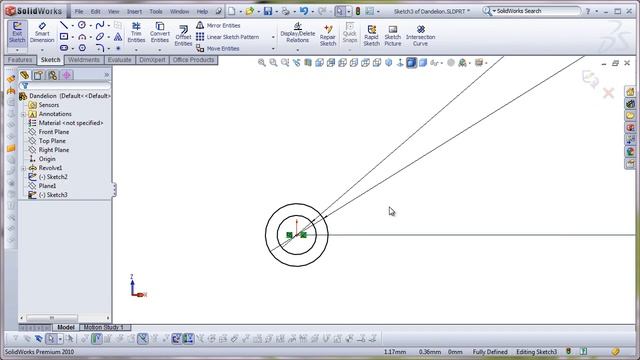The width and height of the screenshot is (640, 360).
Task: Open dropdown under Exit Sketch
Action: (x=17, y=50)
